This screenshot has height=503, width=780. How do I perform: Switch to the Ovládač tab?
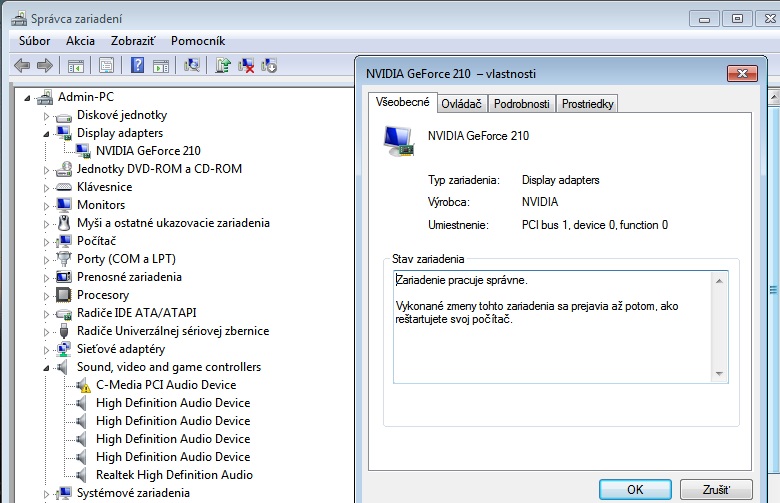tap(461, 104)
